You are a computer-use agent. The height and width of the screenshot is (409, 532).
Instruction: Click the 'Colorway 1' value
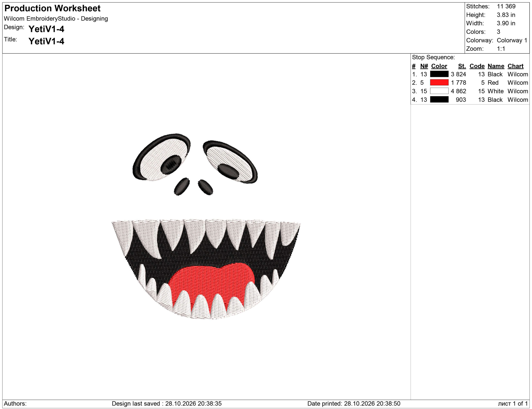[512, 40]
